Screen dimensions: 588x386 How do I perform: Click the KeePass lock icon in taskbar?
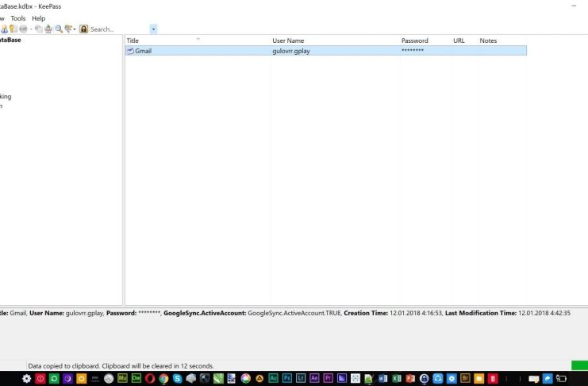pyautogui.click(x=424, y=379)
